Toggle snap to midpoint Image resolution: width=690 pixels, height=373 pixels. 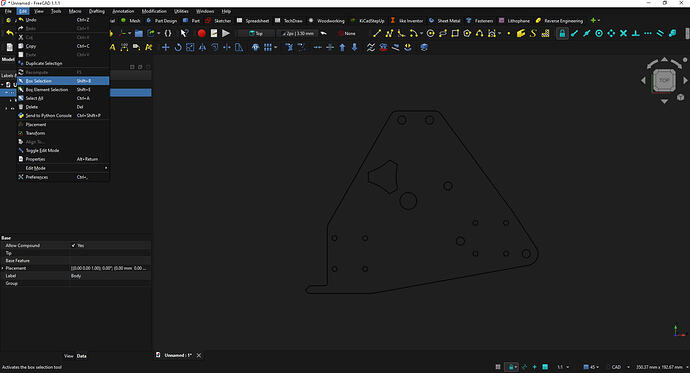click(587, 33)
